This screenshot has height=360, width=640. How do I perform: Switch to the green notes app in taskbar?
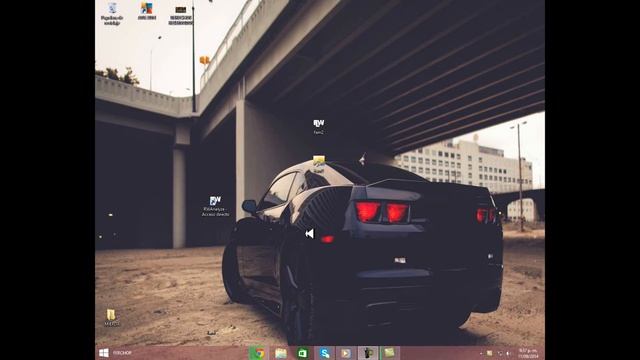(389, 353)
